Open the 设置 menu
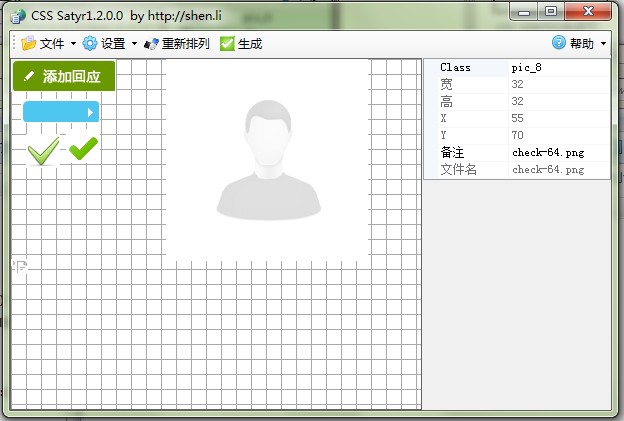This screenshot has width=624, height=421. pyautogui.click(x=113, y=43)
